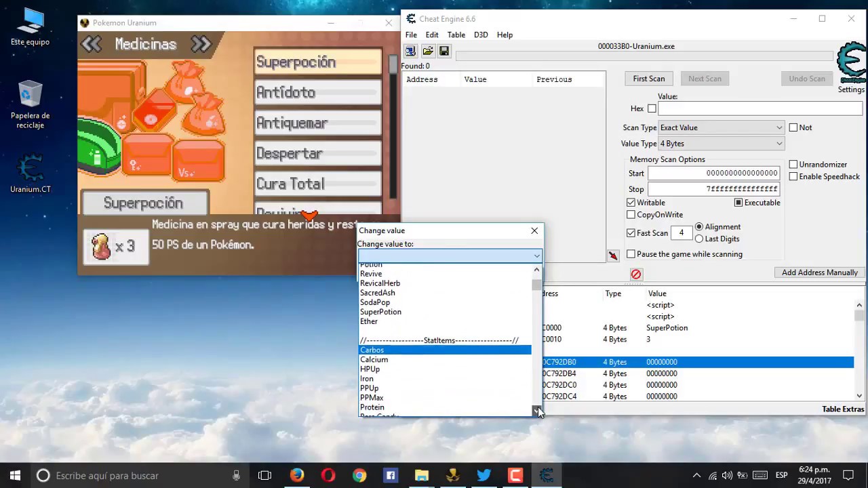This screenshot has height=488, width=868.
Task: Click the red arrow add-to-list icon
Action: click(613, 256)
